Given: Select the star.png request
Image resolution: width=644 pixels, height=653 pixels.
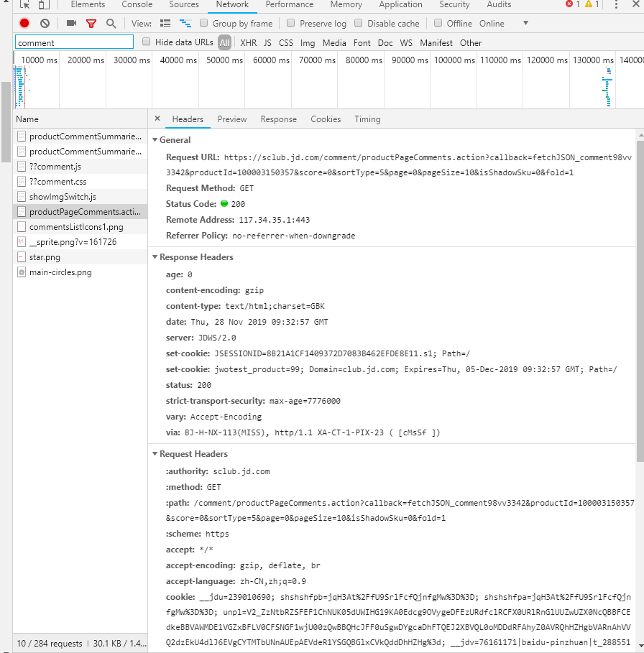Looking at the screenshot, I should (x=80, y=257).
